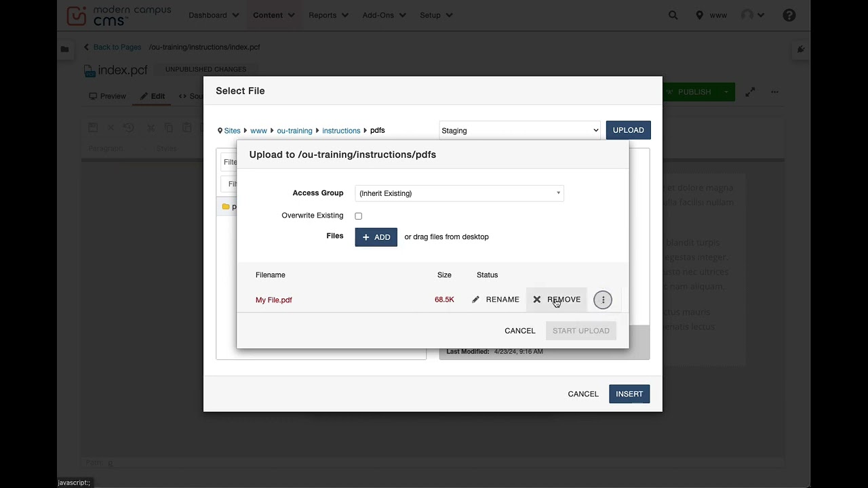Click the location pin site icon

click(699, 15)
